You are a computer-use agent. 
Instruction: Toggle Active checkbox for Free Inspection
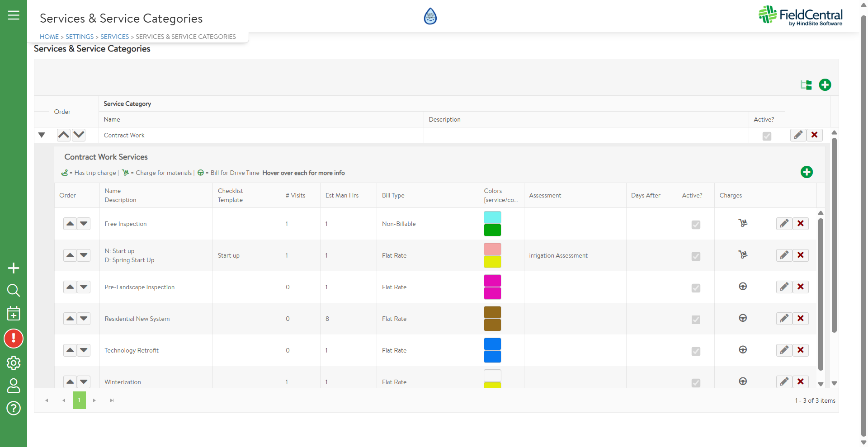pyautogui.click(x=696, y=225)
